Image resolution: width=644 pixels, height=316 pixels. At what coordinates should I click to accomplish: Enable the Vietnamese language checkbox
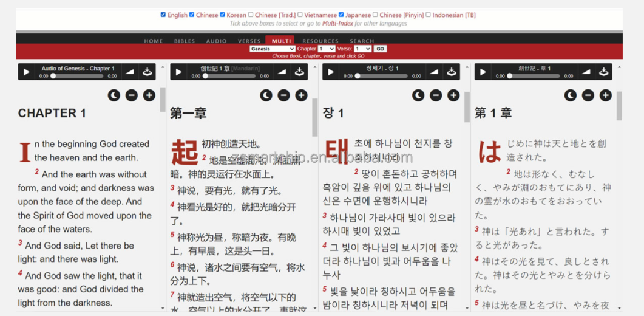[300, 15]
